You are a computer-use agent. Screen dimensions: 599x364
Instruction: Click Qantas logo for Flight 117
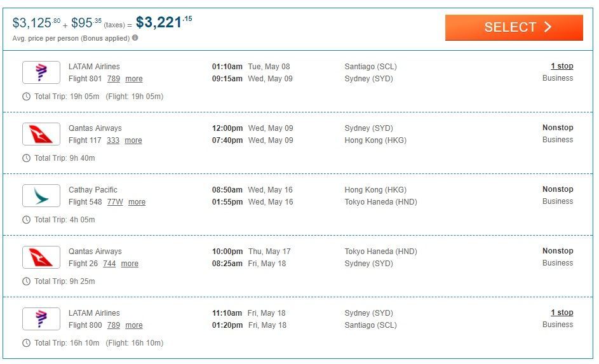click(41, 134)
